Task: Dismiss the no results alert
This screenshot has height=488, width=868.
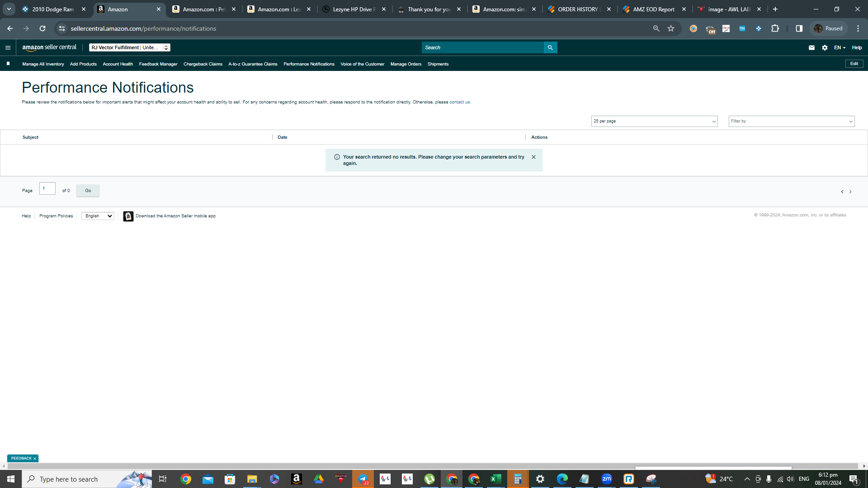Action: tap(534, 157)
